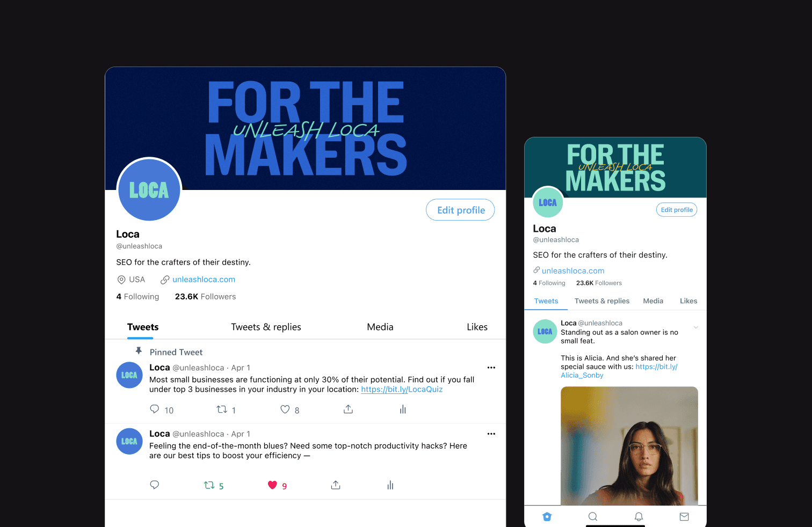The image size is (812, 527).
Task: Unlike the productivity hacks tweet
Action: click(x=272, y=485)
